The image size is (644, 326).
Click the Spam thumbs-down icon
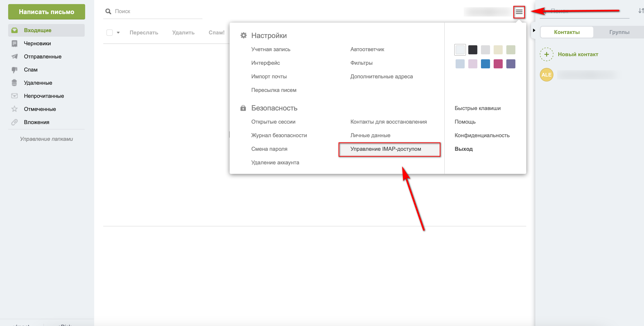coord(14,70)
